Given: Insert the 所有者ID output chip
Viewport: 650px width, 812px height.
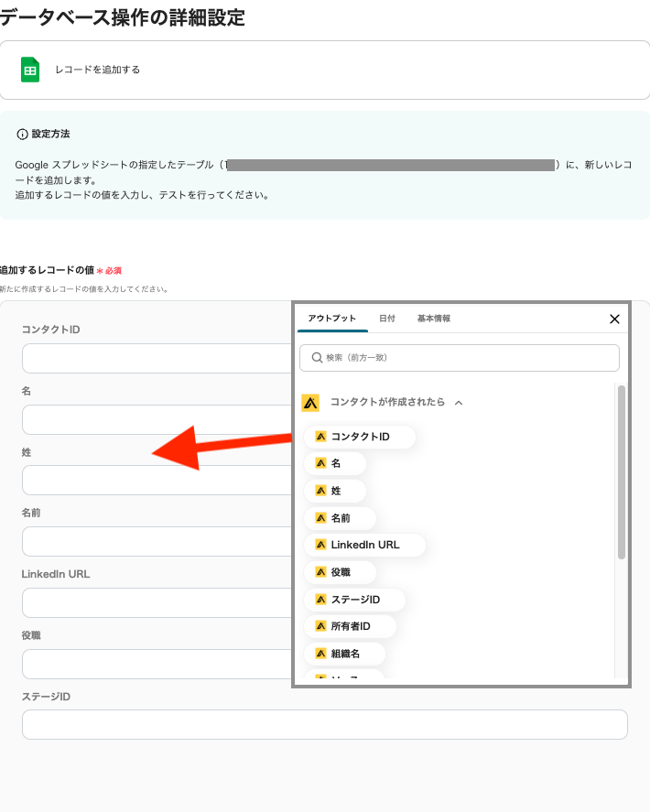Looking at the screenshot, I should point(350,626).
